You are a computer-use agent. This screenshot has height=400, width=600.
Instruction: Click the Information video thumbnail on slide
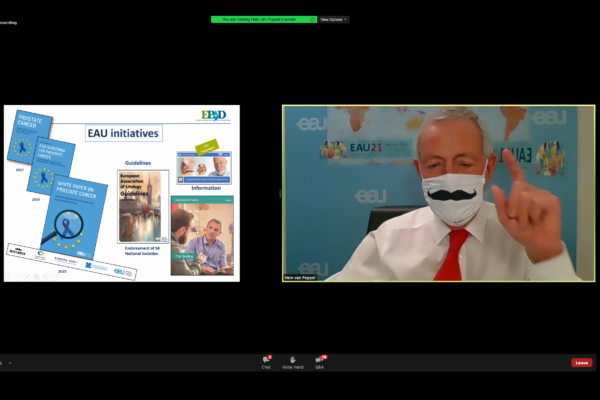tap(204, 166)
